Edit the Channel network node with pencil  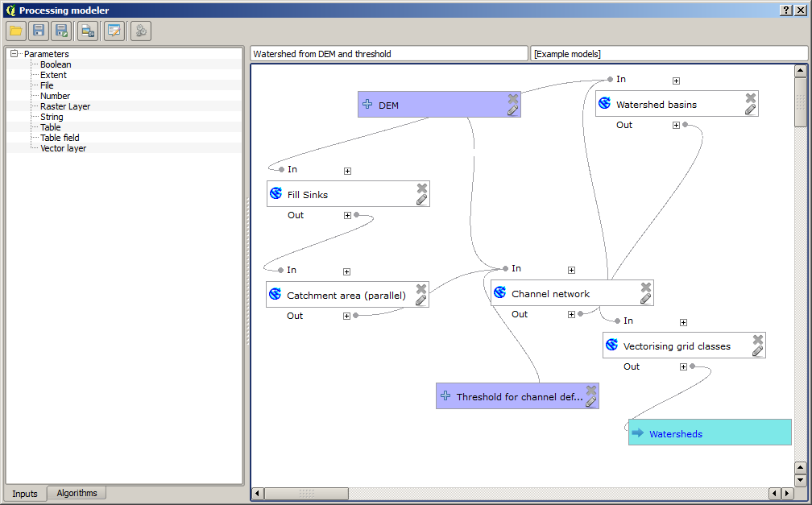645,299
